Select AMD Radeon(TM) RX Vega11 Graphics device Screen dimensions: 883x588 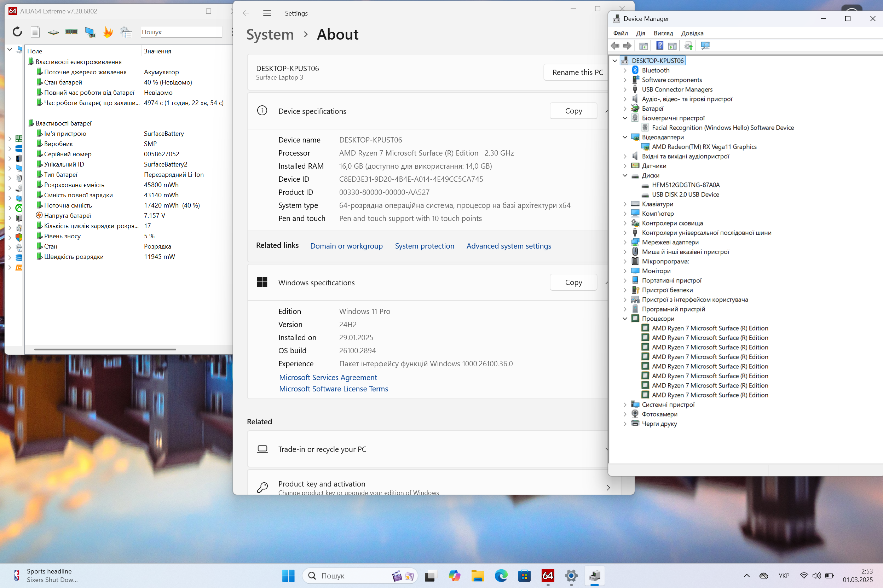coord(704,147)
